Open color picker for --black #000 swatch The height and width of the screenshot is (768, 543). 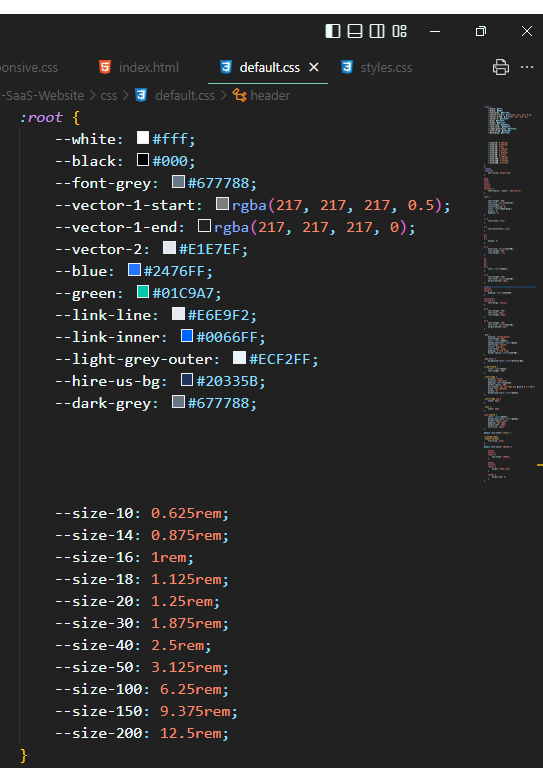coord(142,160)
